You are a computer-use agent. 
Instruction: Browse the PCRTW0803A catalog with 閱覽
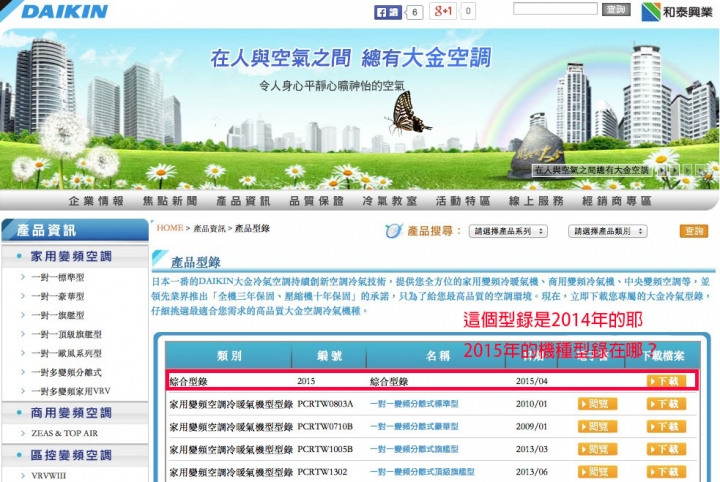click(597, 404)
